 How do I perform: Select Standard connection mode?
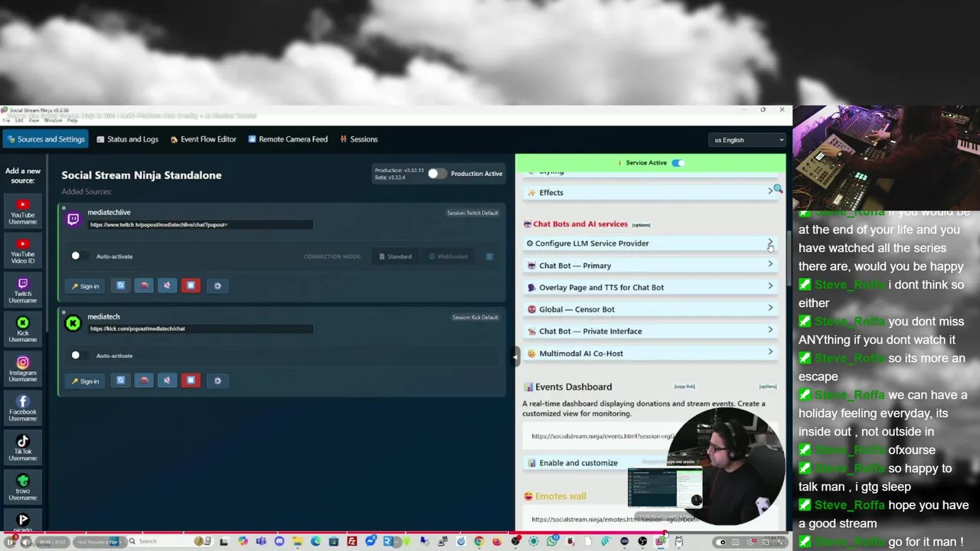pos(395,256)
